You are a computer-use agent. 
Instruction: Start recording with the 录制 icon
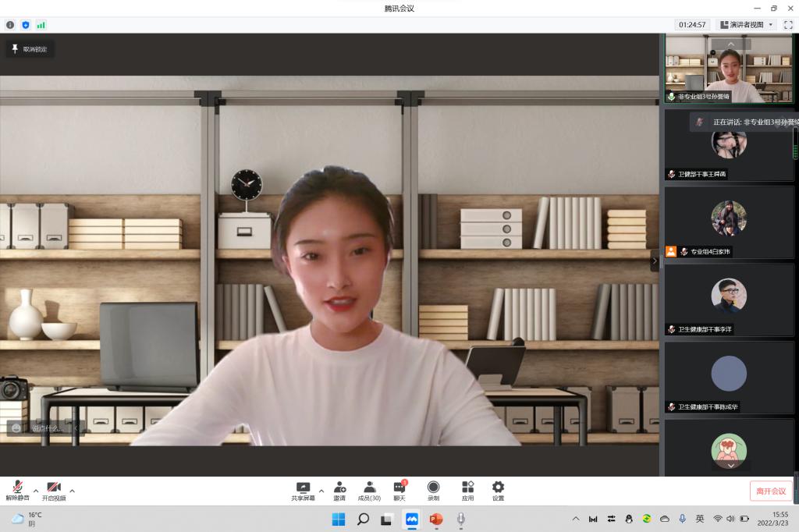pos(433,491)
